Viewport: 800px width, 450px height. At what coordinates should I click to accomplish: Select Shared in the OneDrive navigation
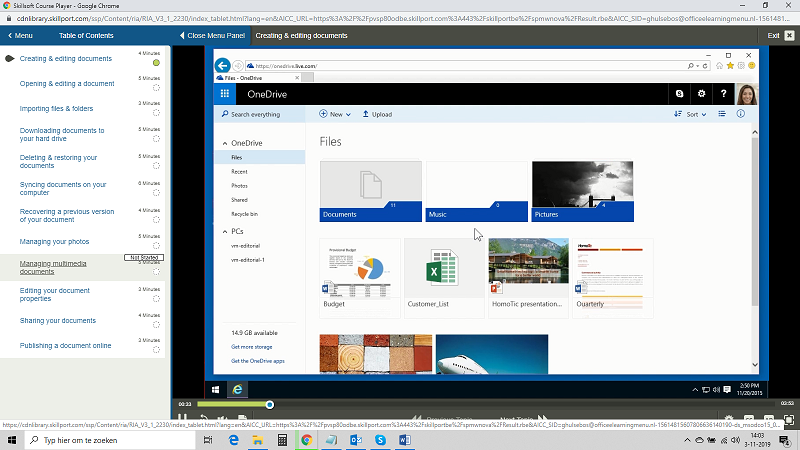[x=239, y=200]
